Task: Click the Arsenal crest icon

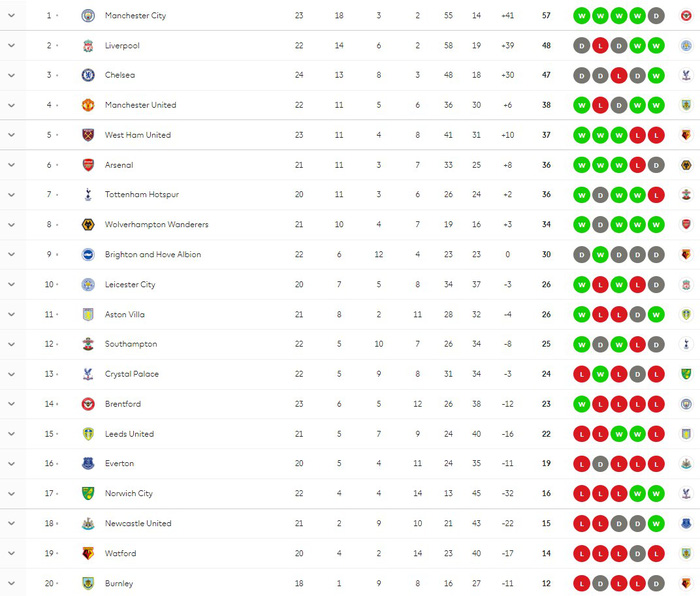Action: point(88,165)
